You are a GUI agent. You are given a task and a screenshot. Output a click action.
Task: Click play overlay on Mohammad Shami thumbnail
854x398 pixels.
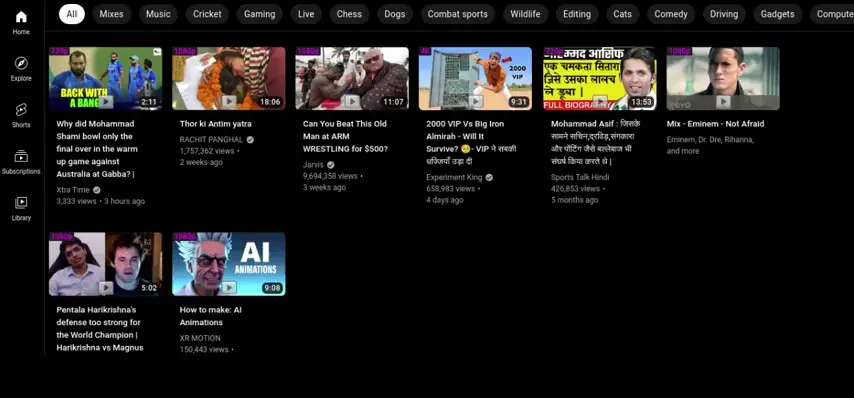[x=106, y=101]
